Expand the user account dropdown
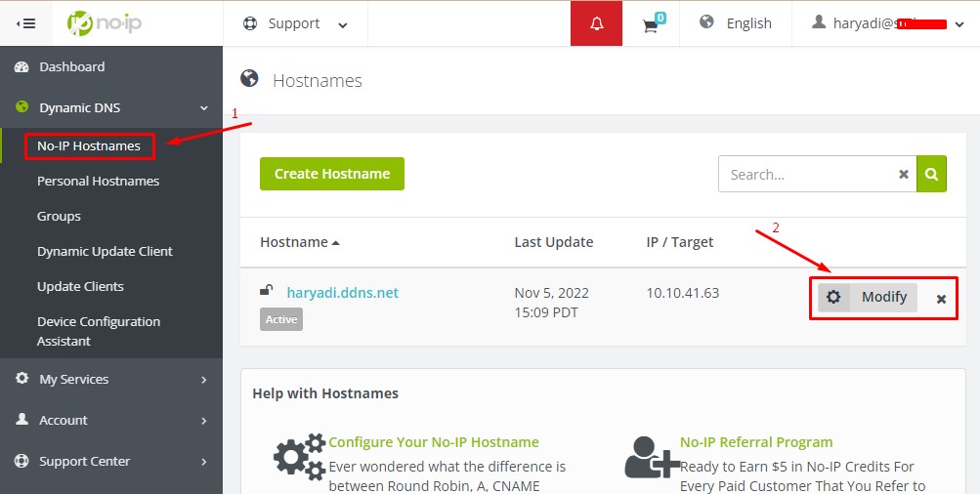 (887, 23)
